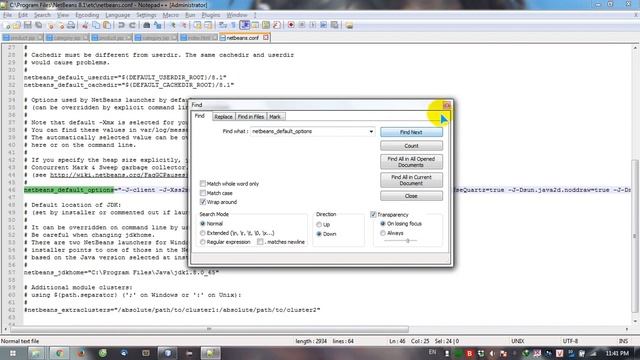
Task: Open the Windows Start button
Action: coord(13,353)
